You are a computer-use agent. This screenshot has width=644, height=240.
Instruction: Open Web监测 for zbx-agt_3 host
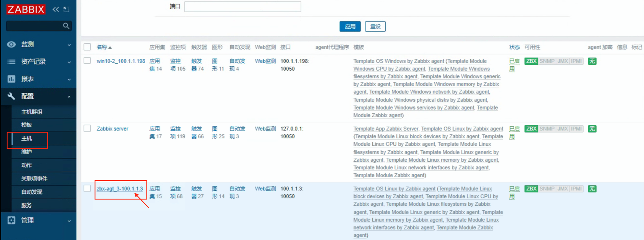click(x=265, y=189)
